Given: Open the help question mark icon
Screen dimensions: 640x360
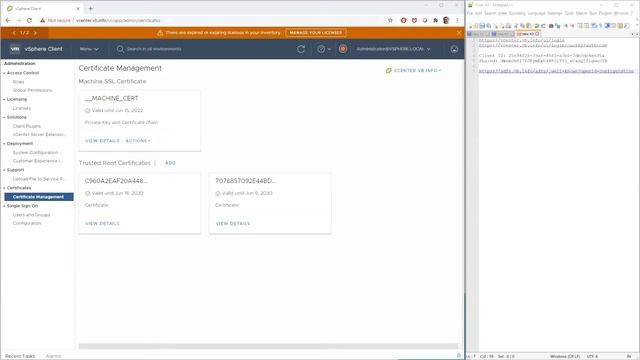Looking at the screenshot, I should (321, 49).
